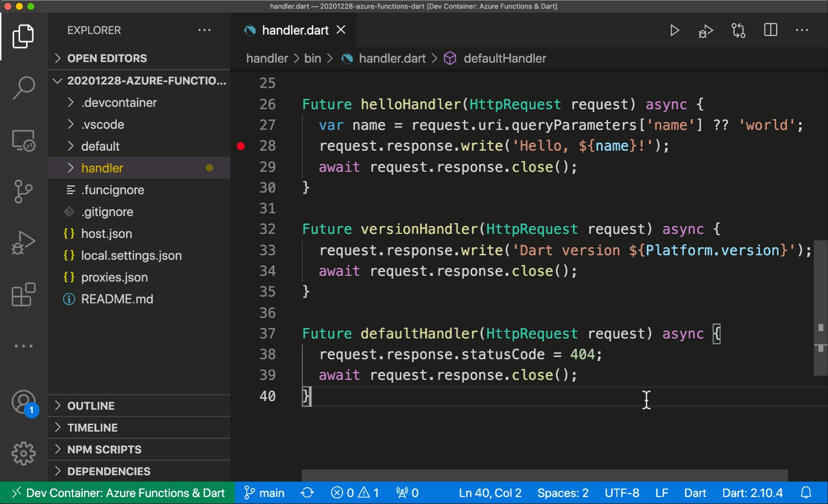The width and height of the screenshot is (828, 504).
Task: Change file encoding UTF-8
Action: (622, 493)
